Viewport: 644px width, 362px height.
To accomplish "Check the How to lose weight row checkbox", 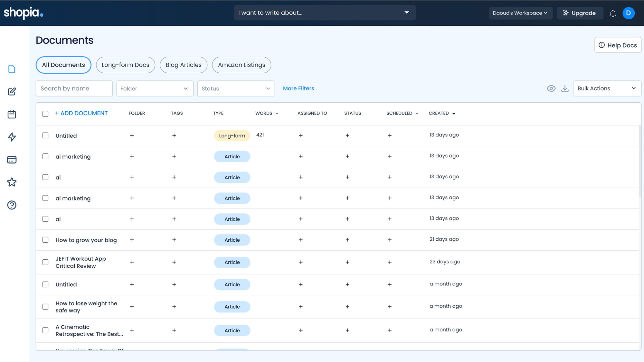I will (45, 307).
